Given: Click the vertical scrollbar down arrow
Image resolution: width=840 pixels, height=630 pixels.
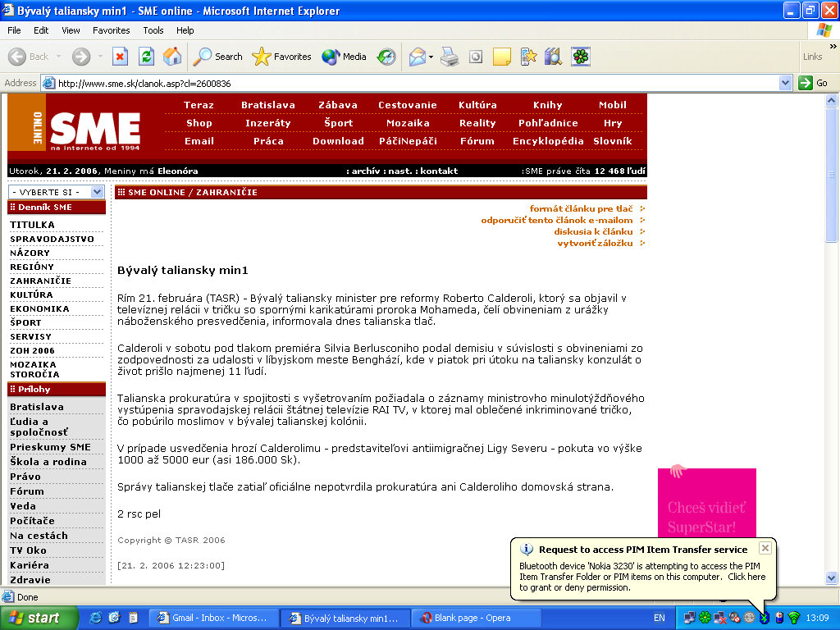Looking at the screenshot, I should tap(832, 577).
